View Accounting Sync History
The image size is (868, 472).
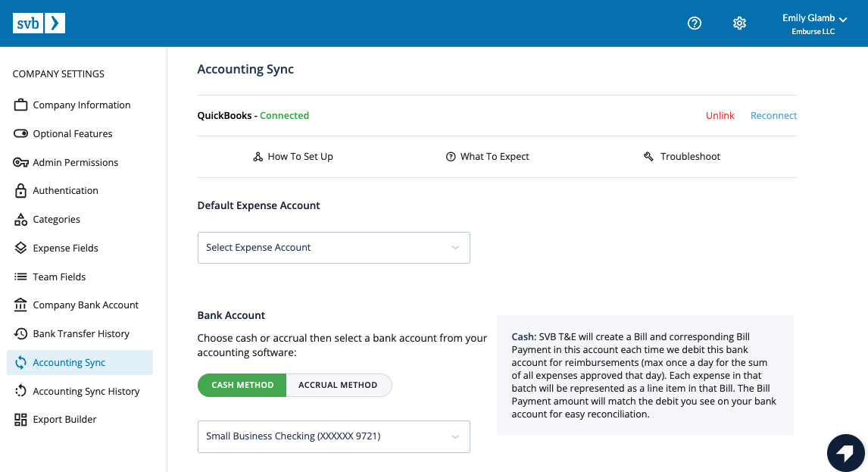[x=86, y=391]
